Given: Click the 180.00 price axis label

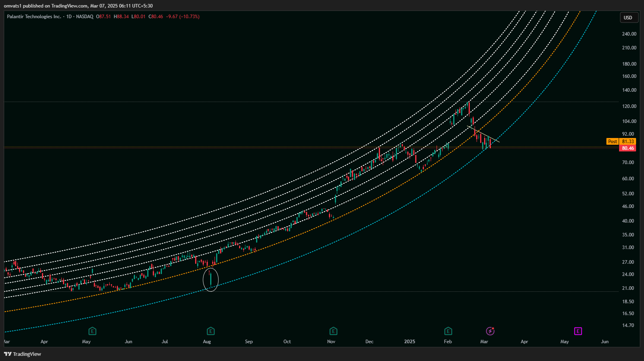Looking at the screenshot, I should click(629, 64).
